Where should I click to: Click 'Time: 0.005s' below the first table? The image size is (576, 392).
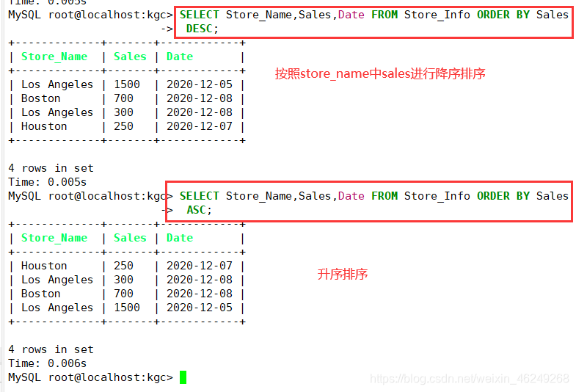[48, 182]
